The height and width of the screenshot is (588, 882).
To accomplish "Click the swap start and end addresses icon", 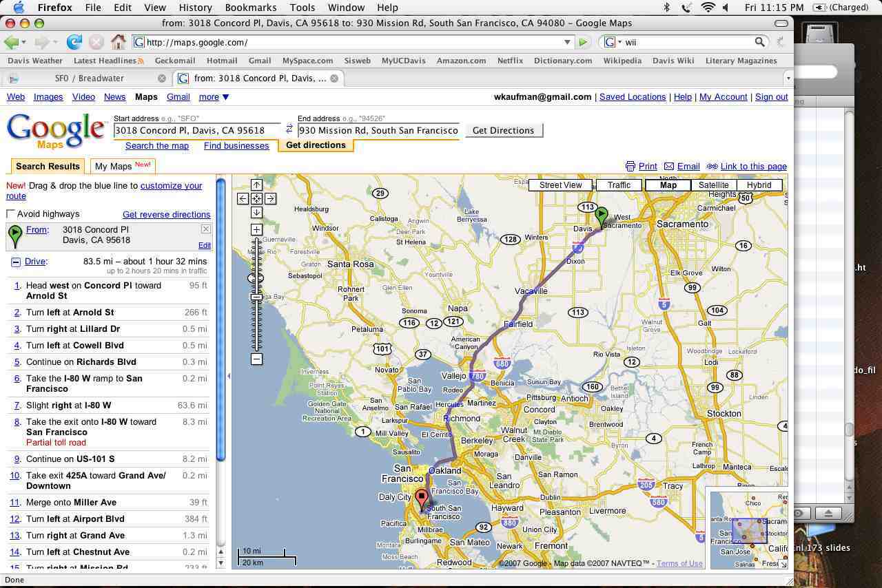I will [289, 129].
